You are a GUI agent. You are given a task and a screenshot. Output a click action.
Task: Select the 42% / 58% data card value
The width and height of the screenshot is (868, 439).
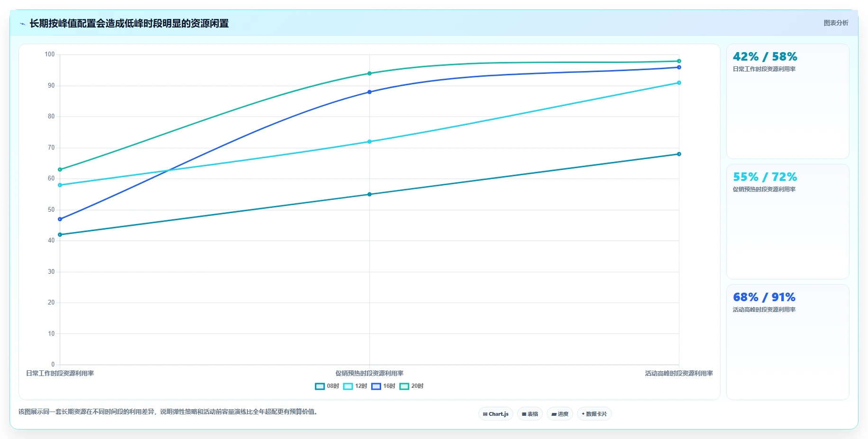pos(765,57)
